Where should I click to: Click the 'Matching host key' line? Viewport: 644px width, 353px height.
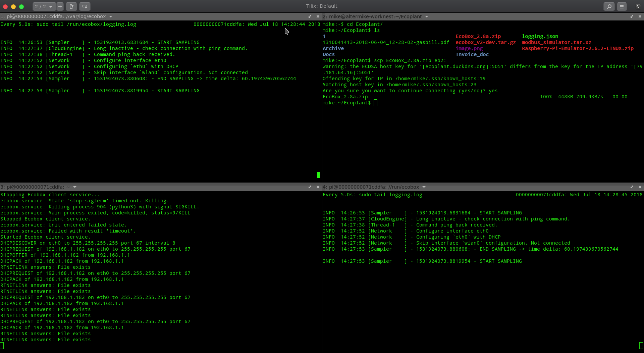(399, 85)
